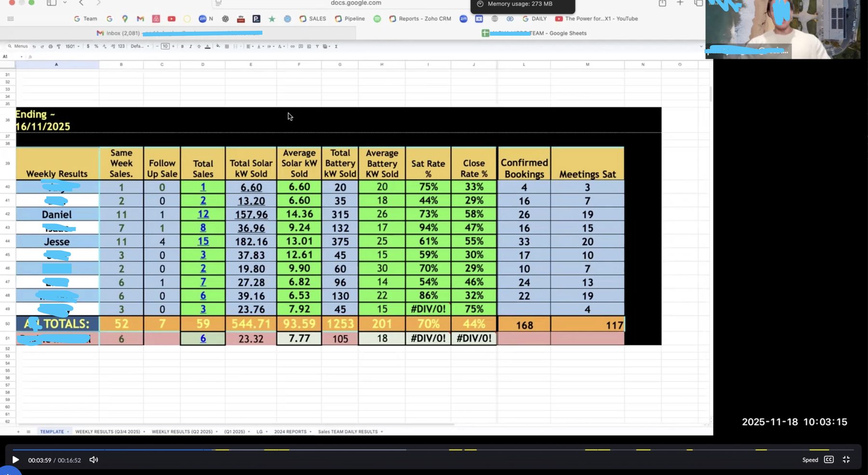The image size is (868, 475).
Task: Open the font family dropdown
Action: point(140,46)
